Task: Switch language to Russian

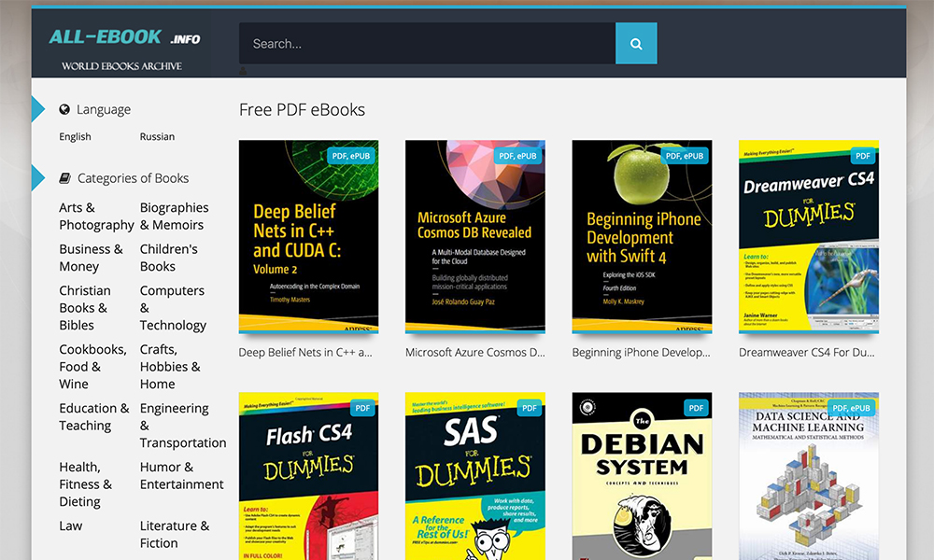Action: click(x=157, y=136)
